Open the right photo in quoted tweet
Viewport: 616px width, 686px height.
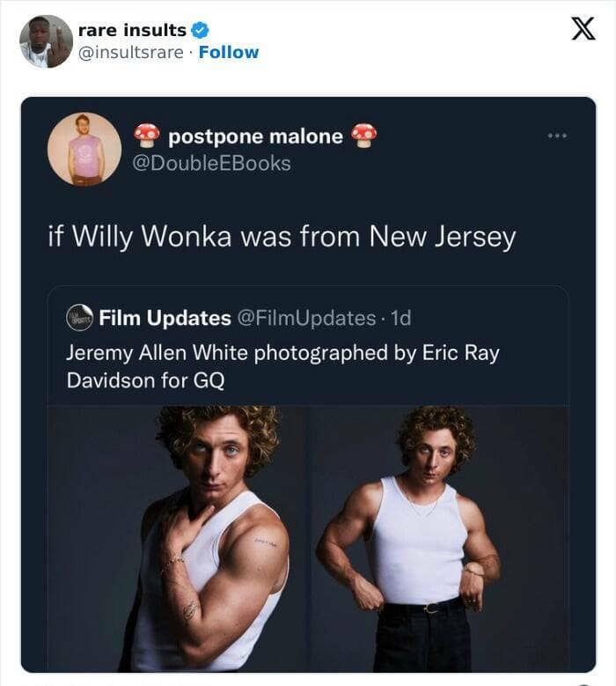tap(438, 537)
